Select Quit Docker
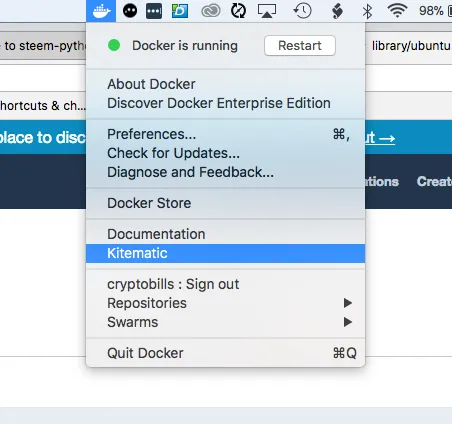452x424 pixels. tap(225, 353)
